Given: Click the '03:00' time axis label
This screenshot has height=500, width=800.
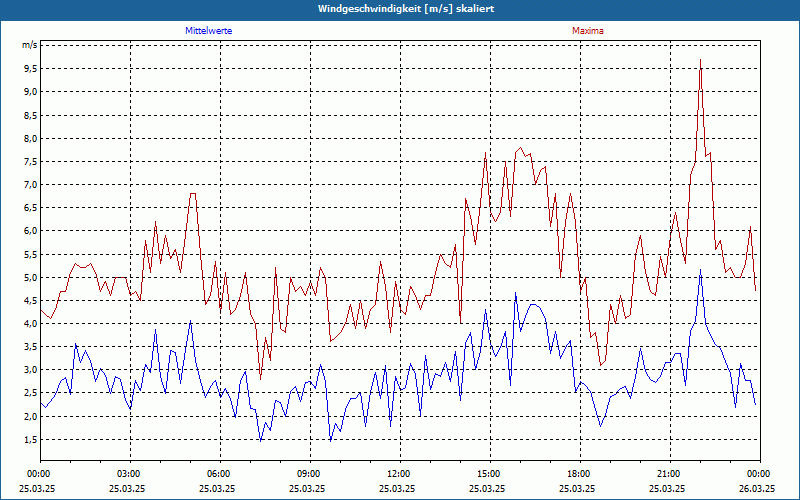Looking at the screenshot, I should [x=131, y=474].
